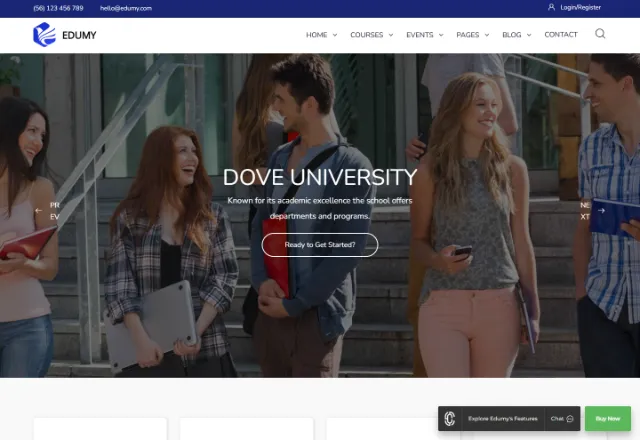Expand the Courses menu chevron
This screenshot has width=640, height=440.
(x=391, y=35)
